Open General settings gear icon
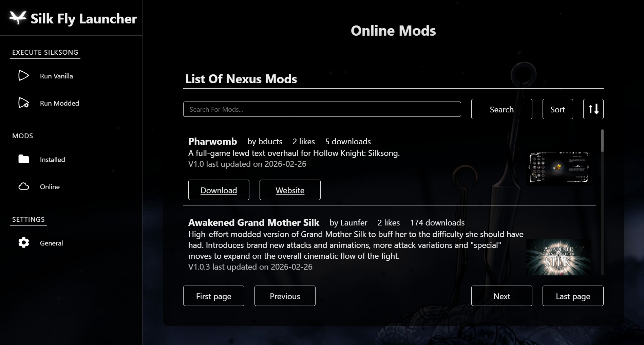Screen dimensions: 644x345 [x=23, y=243]
